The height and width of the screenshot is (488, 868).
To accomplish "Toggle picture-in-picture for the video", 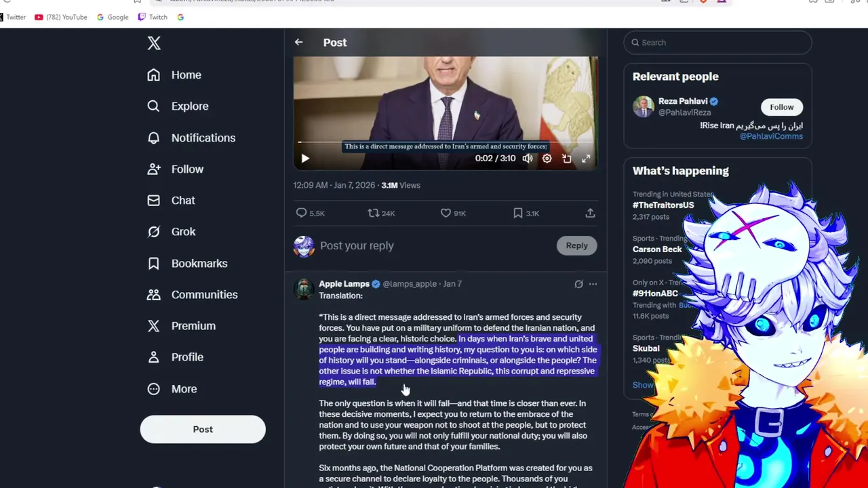I will pos(567,159).
